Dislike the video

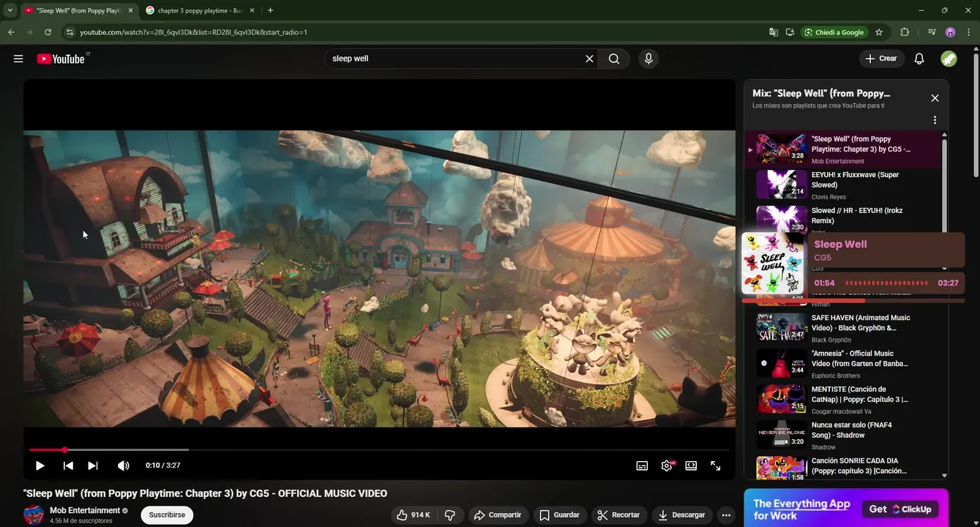click(x=450, y=515)
